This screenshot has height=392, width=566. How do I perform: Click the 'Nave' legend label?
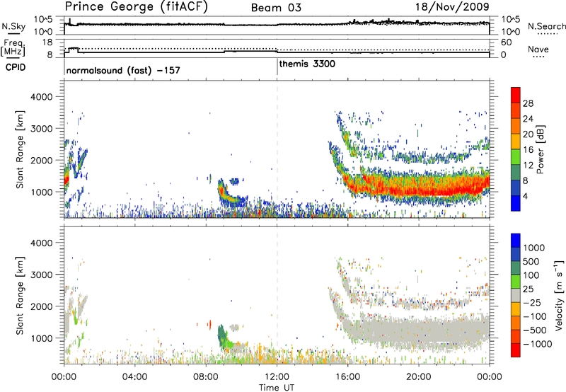[538, 50]
